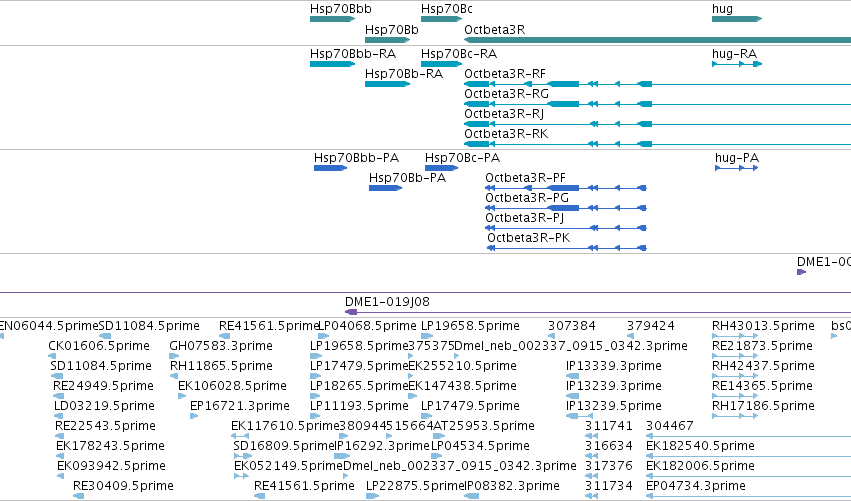851x501 pixels.
Task: Select the Octbeta3R-RJ transcript
Action: click(x=657, y=124)
